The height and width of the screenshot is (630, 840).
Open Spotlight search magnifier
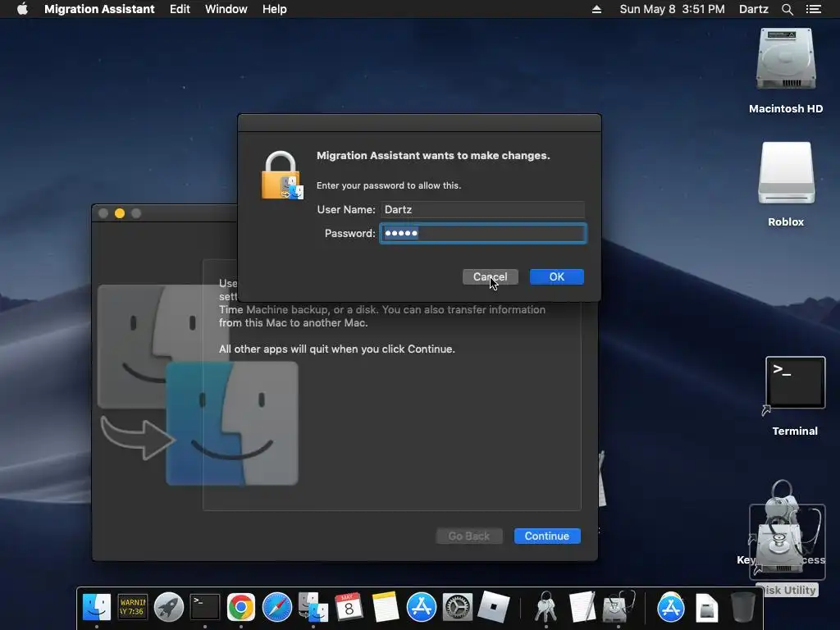click(x=787, y=9)
